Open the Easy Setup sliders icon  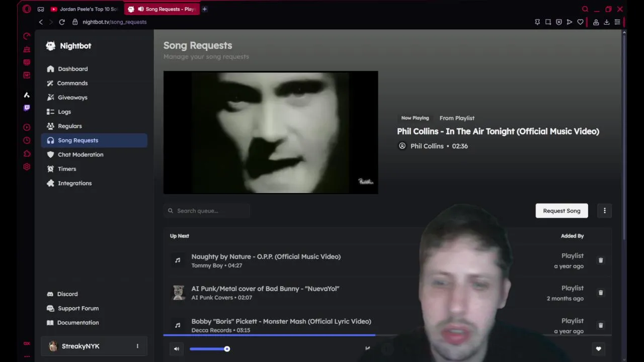(x=617, y=22)
